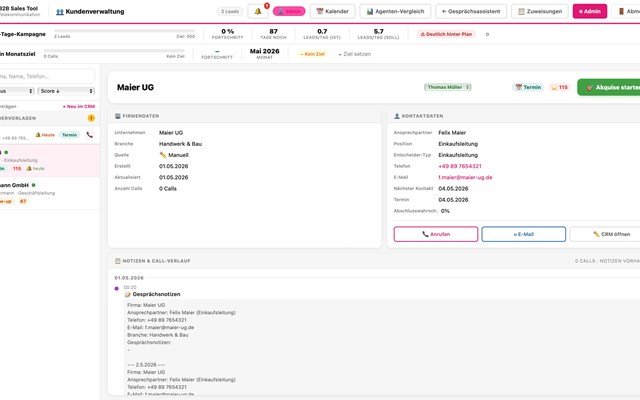Screen dimensions: 640x400
Task: Click the campaign progress bar
Action: tap(124, 31)
